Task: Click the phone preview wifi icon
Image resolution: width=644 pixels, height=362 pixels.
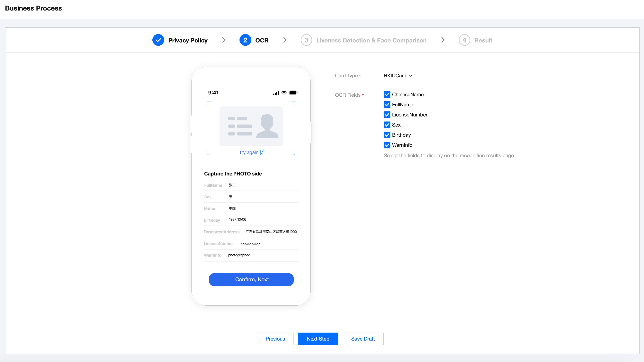Action: [x=284, y=93]
